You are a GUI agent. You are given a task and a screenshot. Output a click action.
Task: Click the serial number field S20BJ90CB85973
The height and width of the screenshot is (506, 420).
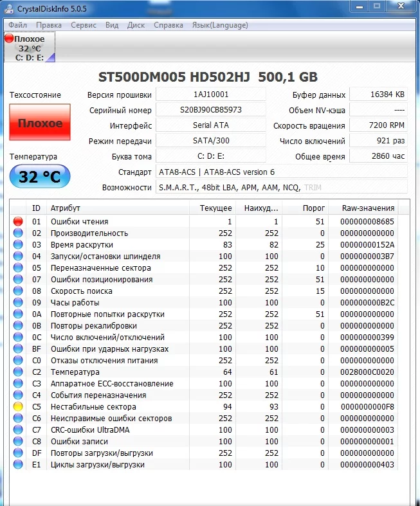coord(211,110)
